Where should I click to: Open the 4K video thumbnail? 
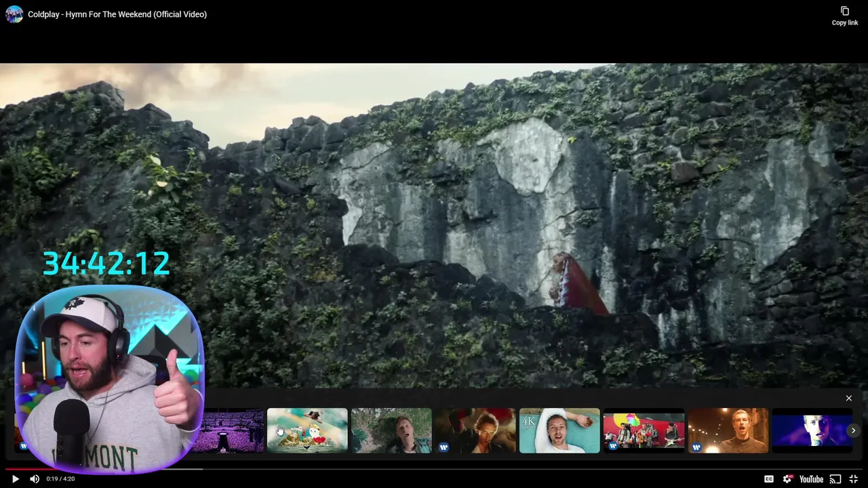[x=559, y=430]
